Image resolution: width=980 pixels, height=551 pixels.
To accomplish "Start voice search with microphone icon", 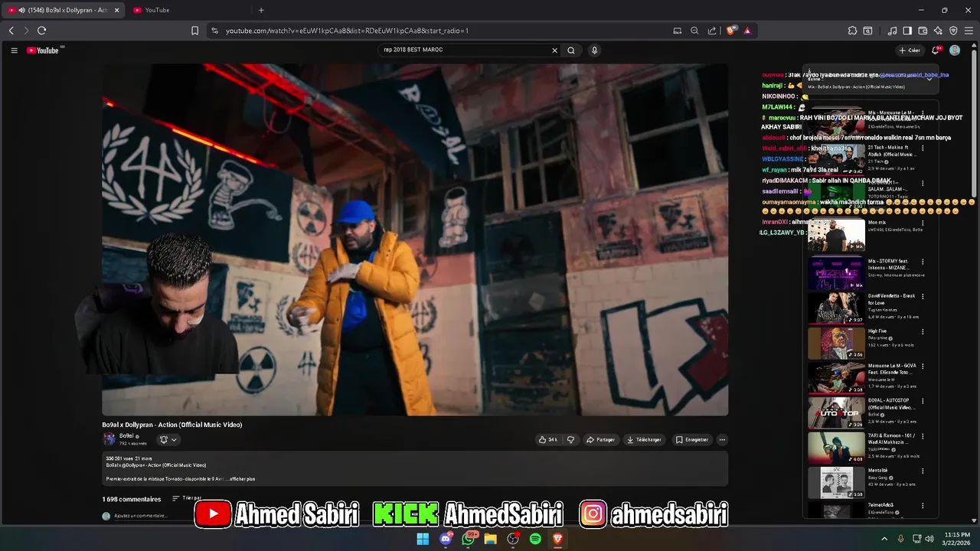I will pos(594,51).
